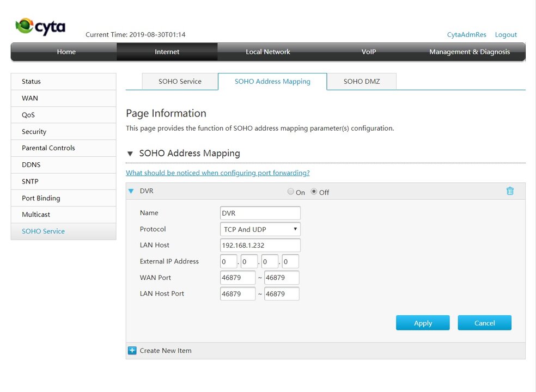The image size is (536, 392).
Task: Switch to the SOHO Service tab
Action: (x=180, y=81)
